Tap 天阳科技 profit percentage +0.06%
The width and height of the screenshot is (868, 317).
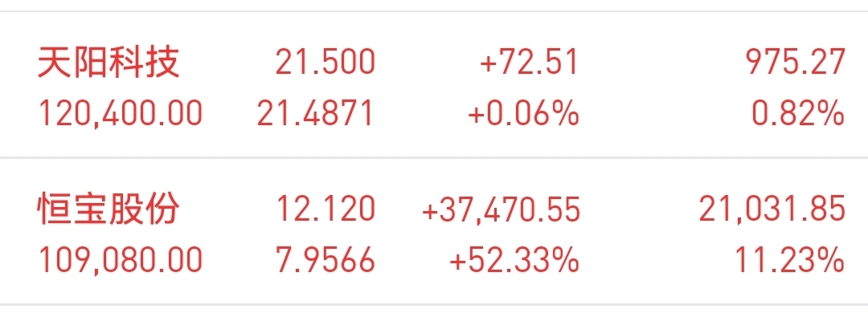pyautogui.click(x=524, y=113)
